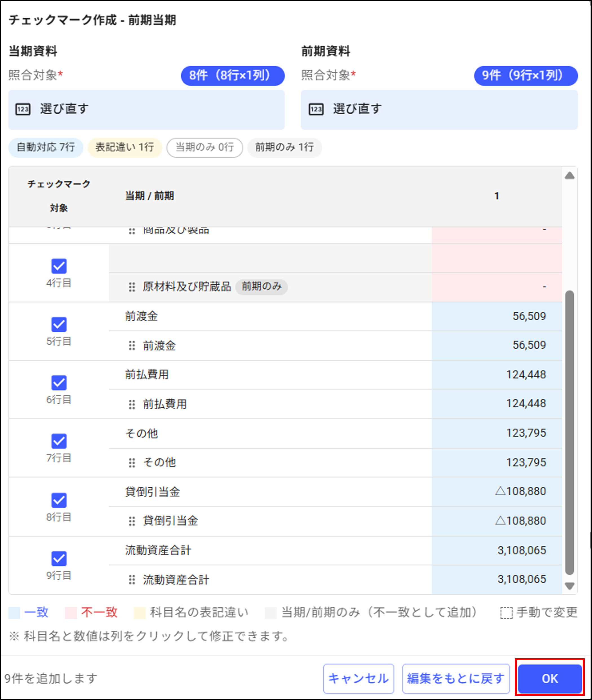Click drag handle next to lower その他
The width and height of the screenshot is (592, 700).
[132, 463]
